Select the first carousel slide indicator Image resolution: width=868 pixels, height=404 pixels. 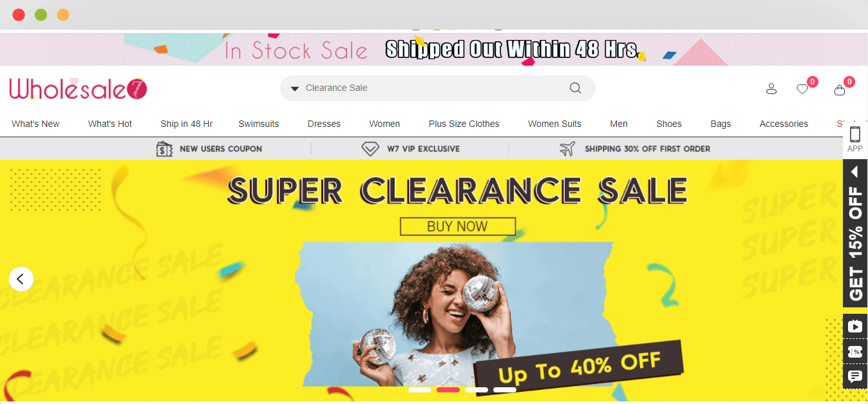pos(420,390)
